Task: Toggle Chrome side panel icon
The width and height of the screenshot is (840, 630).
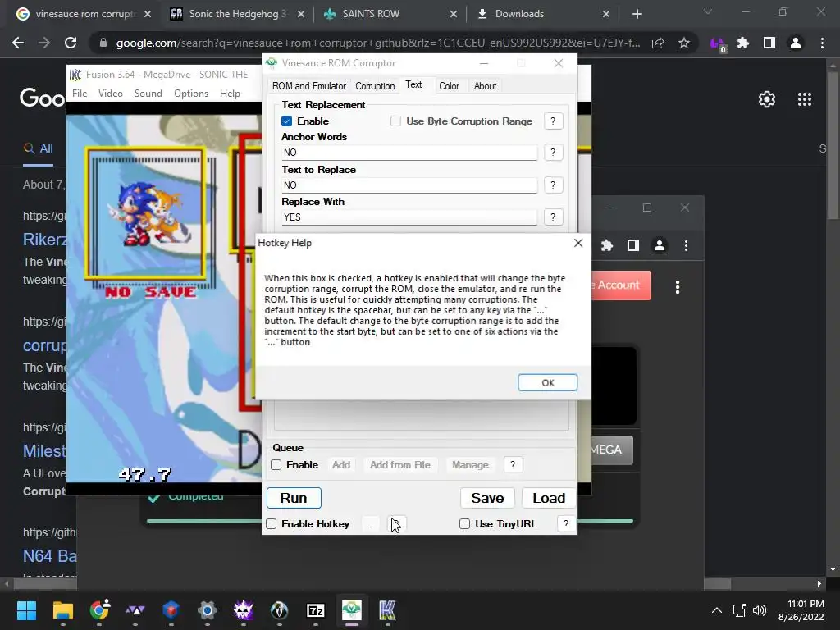Action: 769,43
